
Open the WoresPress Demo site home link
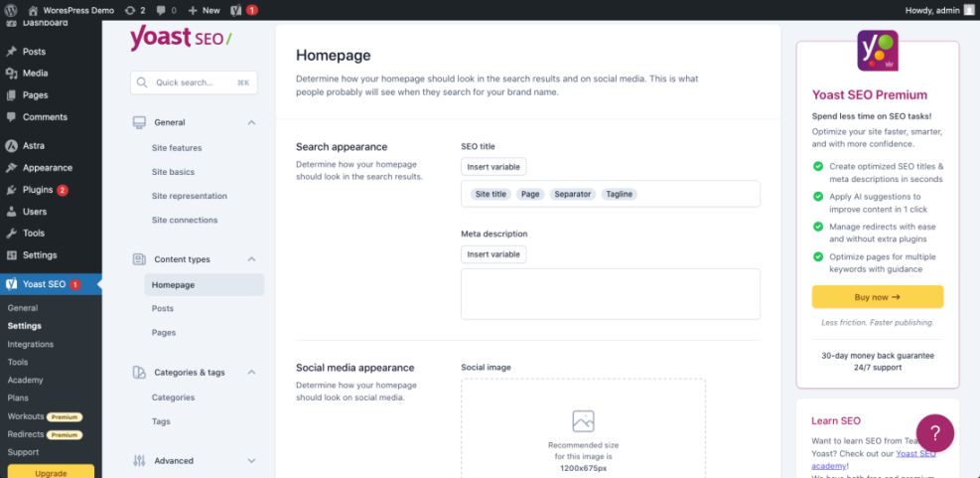(x=71, y=10)
